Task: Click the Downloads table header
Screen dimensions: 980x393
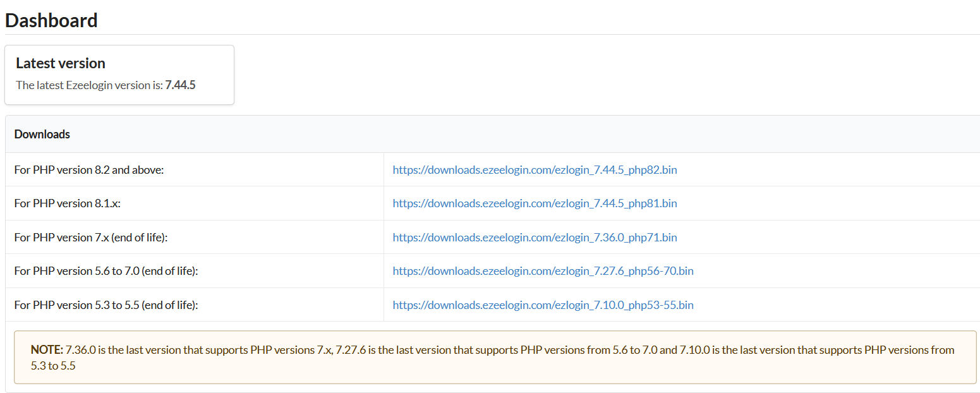Action: (x=42, y=134)
